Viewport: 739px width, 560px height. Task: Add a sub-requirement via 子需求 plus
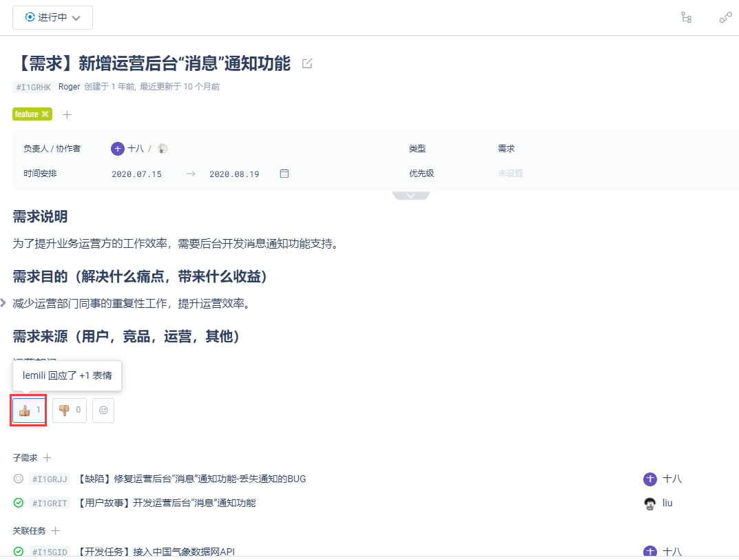(46, 457)
